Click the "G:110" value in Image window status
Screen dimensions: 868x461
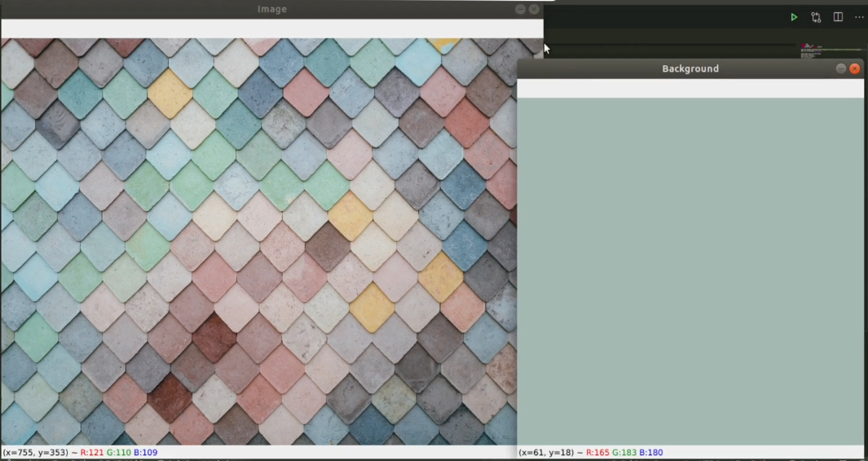(x=119, y=453)
